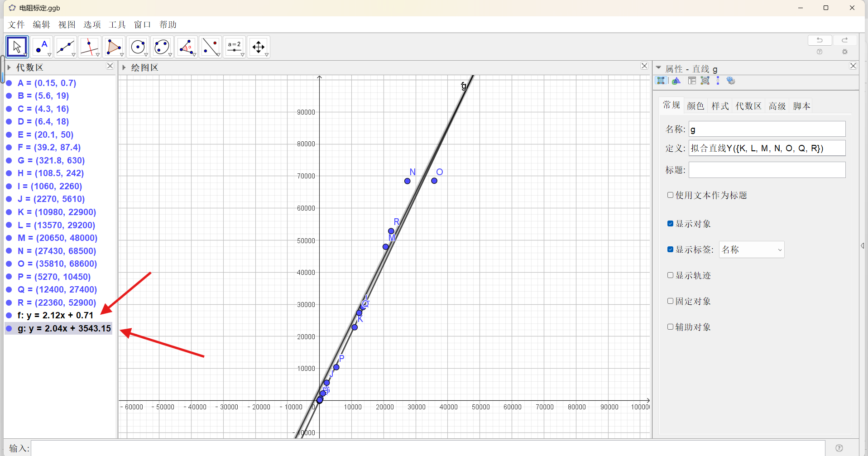Toggle 使用文本作为标题 checkbox

click(x=670, y=195)
